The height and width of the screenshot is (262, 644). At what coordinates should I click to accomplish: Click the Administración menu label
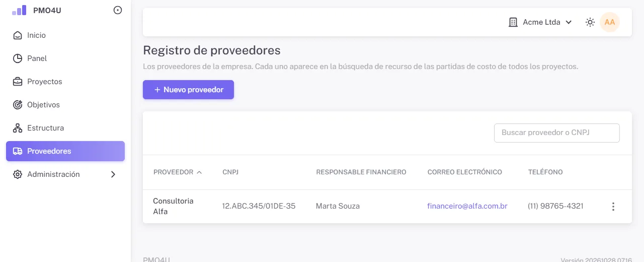tap(53, 174)
